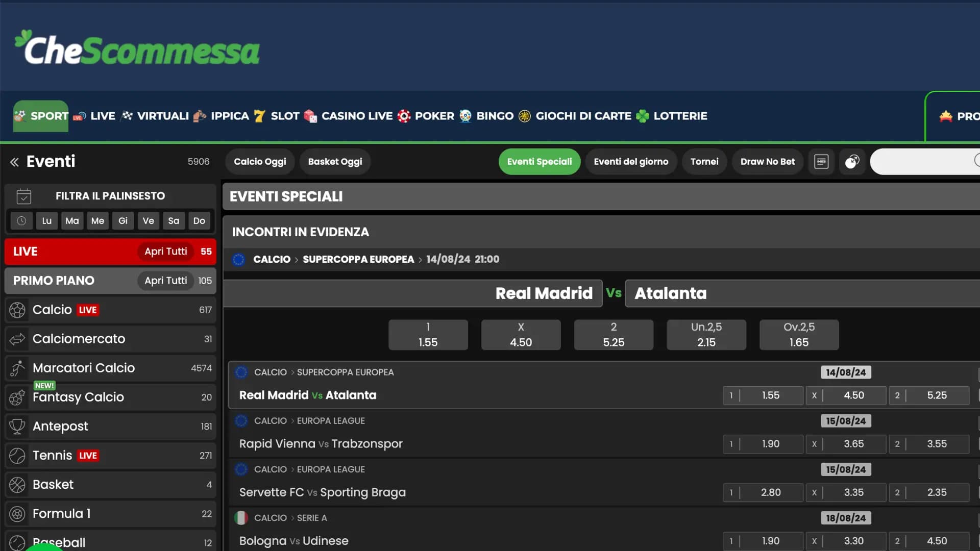Click the Formula 1 sidebar icon
The width and height of the screenshot is (980, 551).
click(x=17, y=514)
